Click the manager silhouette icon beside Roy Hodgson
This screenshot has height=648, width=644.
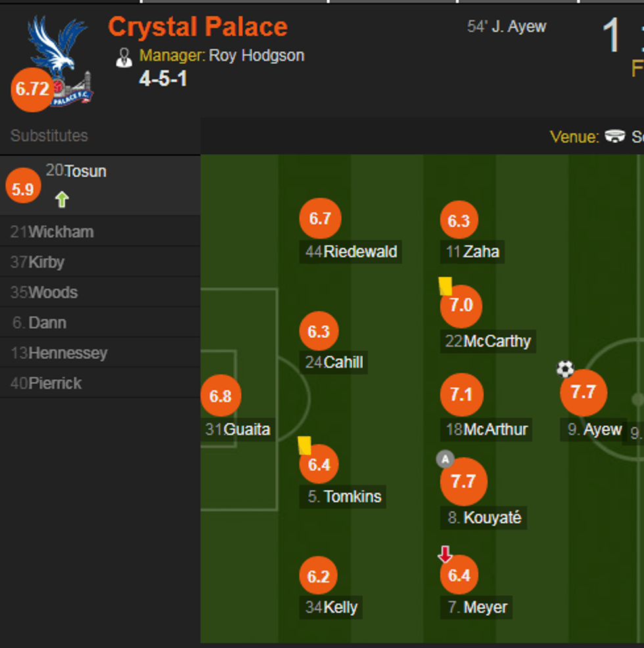pos(124,57)
